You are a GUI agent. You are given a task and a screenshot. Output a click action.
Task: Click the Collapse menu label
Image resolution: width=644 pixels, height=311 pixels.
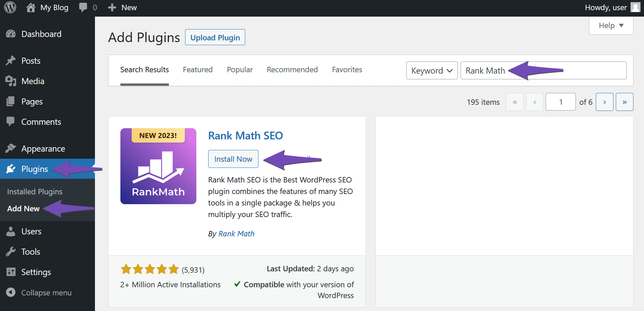point(46,293)
